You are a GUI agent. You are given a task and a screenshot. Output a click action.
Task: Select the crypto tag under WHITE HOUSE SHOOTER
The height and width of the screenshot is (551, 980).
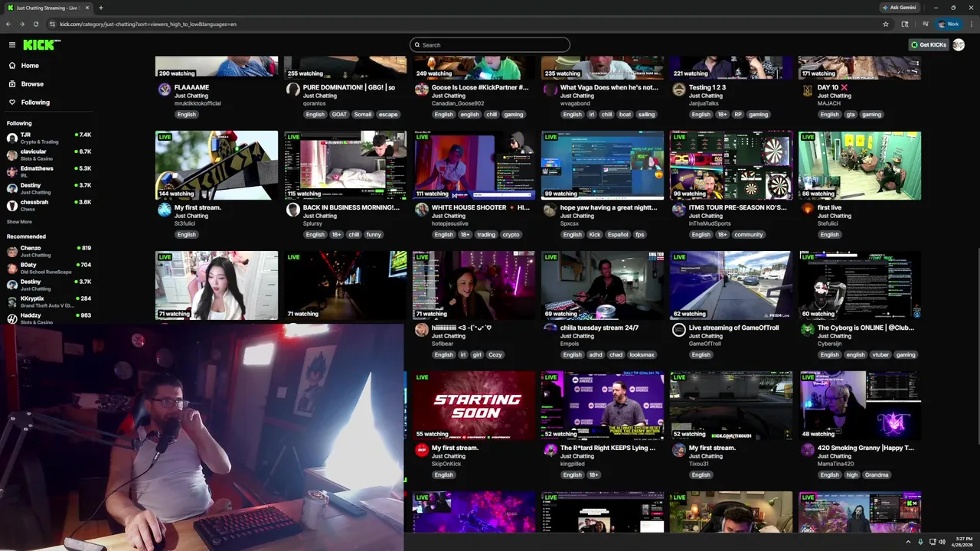pyautogui.click(x=511, y=235)
